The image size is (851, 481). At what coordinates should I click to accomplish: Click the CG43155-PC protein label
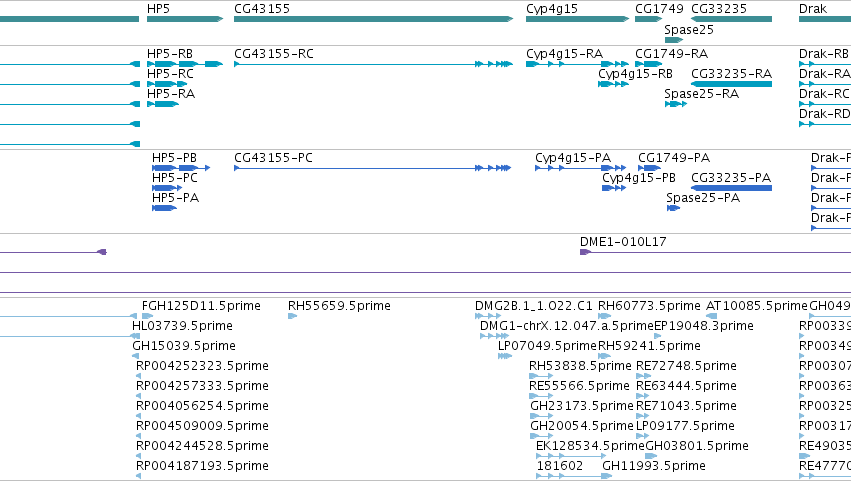(274, 158)
